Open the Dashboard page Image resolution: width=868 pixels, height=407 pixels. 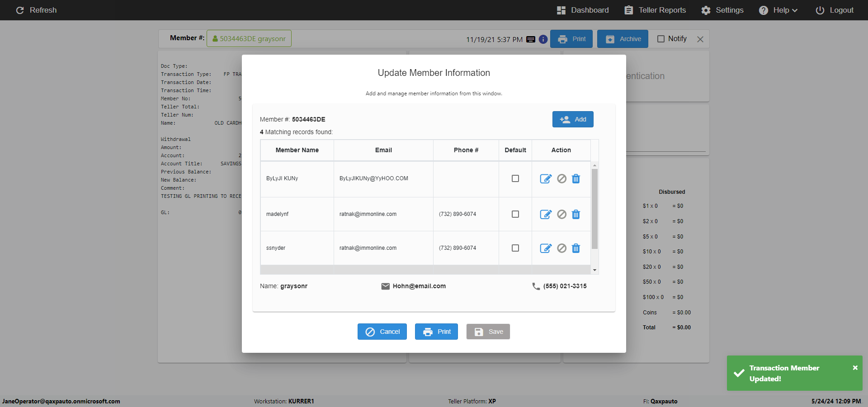click(583, 10)
